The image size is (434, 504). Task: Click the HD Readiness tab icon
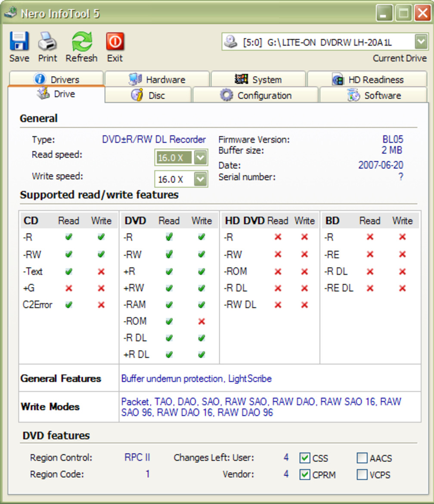pyautogui.click(x=338, y=79)
